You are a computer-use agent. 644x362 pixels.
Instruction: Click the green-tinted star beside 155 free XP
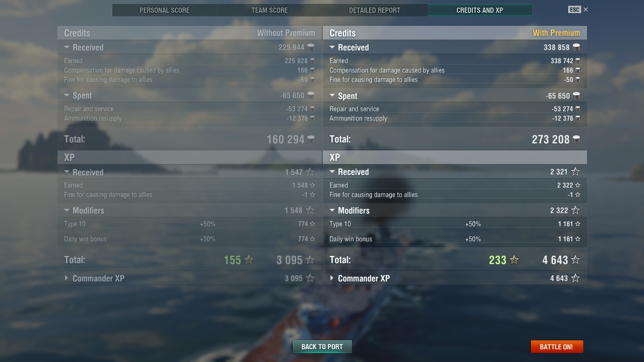(x=249, y=260)
